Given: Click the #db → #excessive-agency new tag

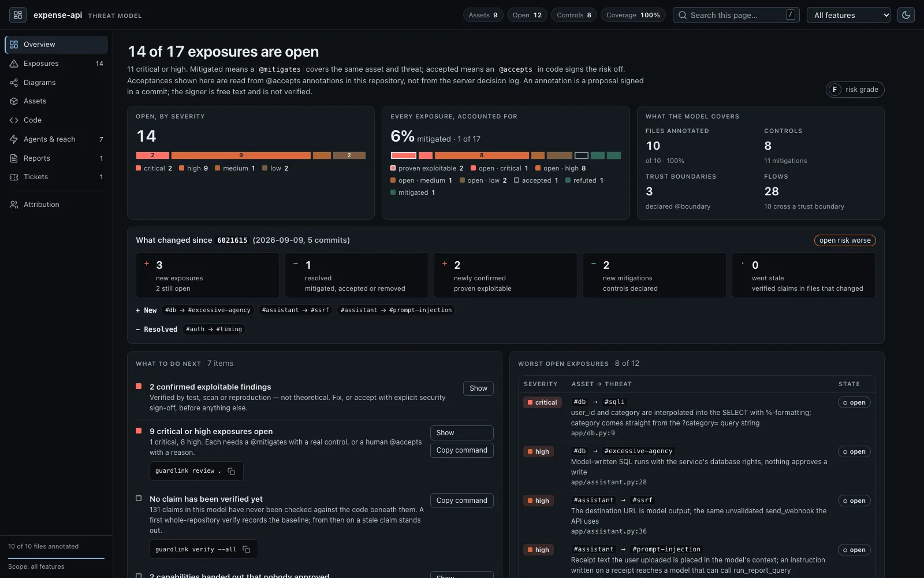Looking at the screenshot, I should [x=208, y=310].
